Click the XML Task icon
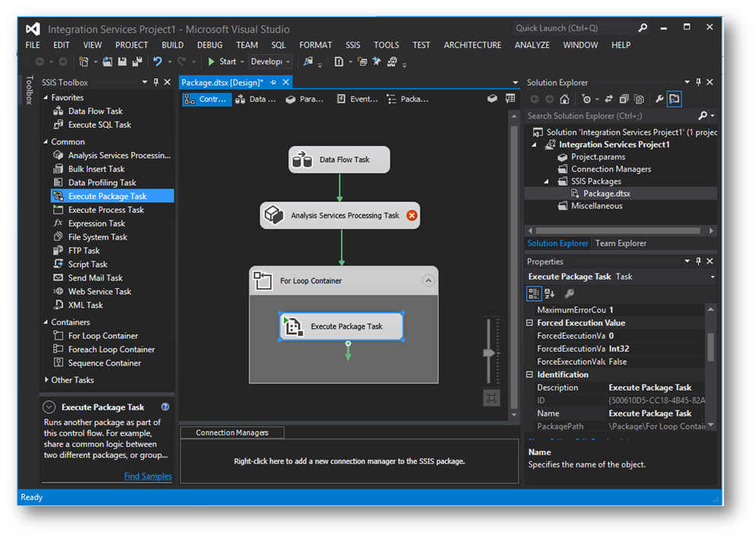Screen dimensions: 756x538 point(59,305)
